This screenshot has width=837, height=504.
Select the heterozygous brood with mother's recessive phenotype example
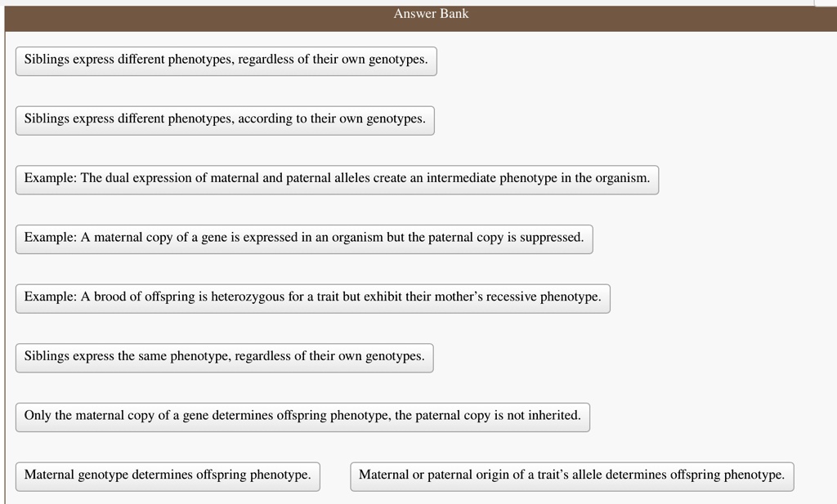tap(313, 297)
